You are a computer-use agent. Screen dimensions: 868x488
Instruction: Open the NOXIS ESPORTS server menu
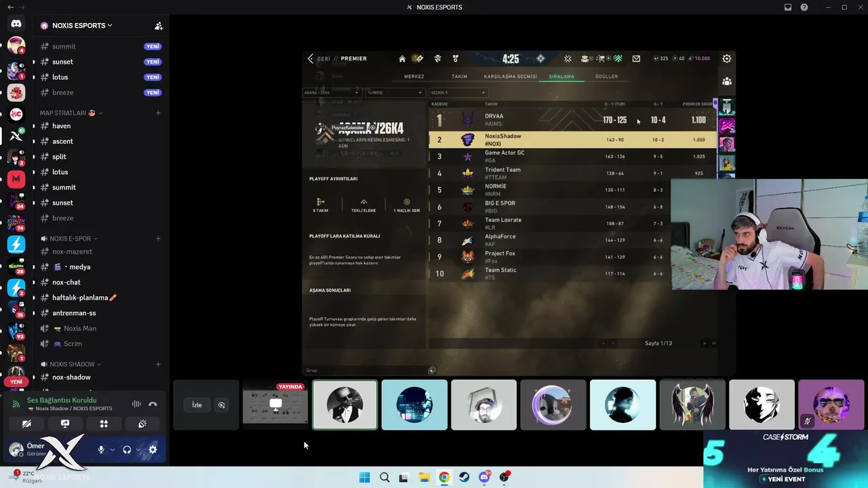coord(81,26)
